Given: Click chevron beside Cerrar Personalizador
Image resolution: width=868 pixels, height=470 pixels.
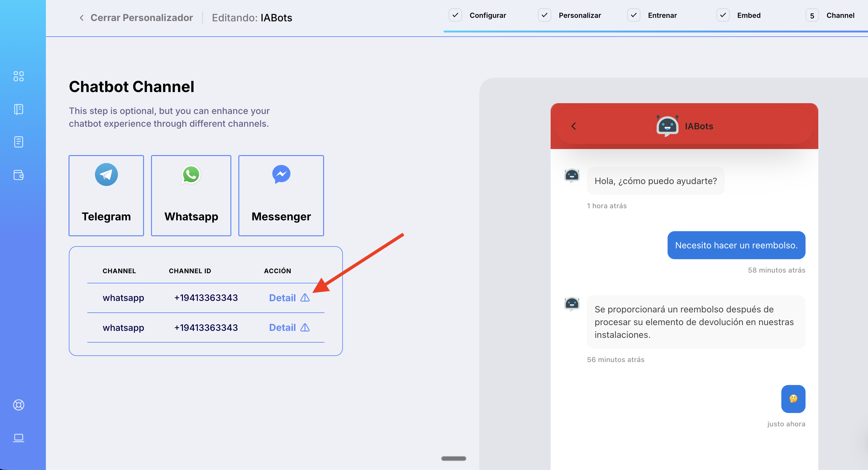Looking at the screenshot, I should click(82, 18).
